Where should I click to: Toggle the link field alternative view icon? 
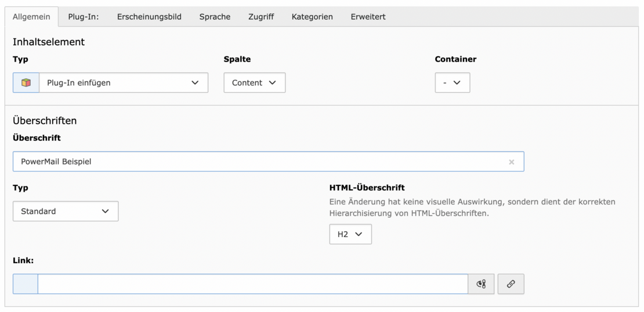click(481, 284)
